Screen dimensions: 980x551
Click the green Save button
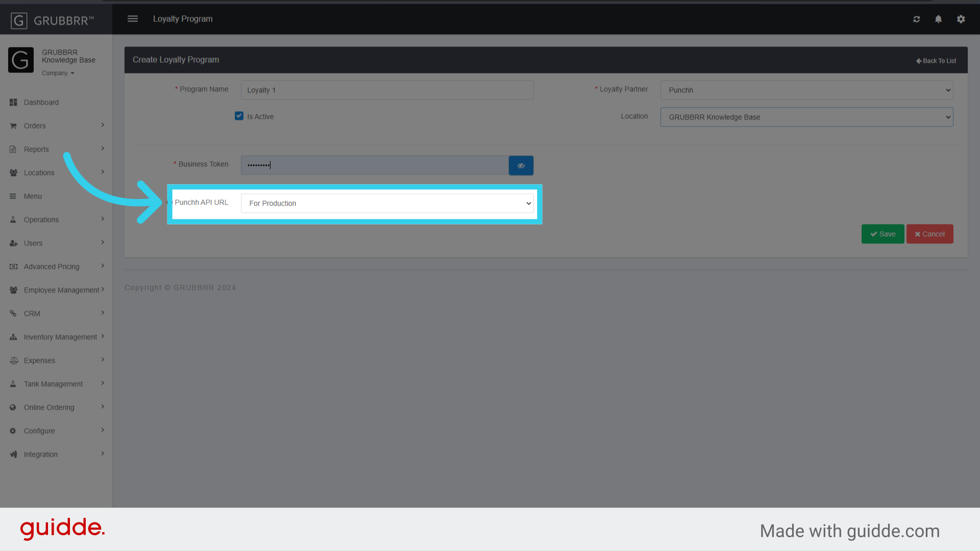[883, 234]
